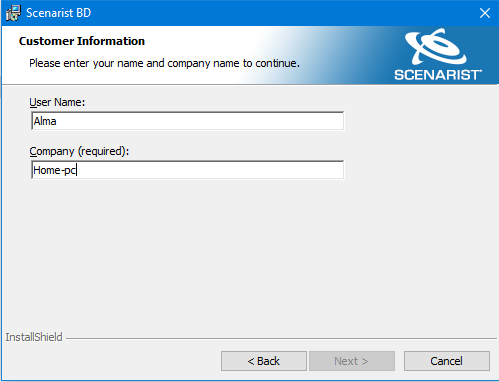Click the separator line beside InstallShield

point(281,339)
